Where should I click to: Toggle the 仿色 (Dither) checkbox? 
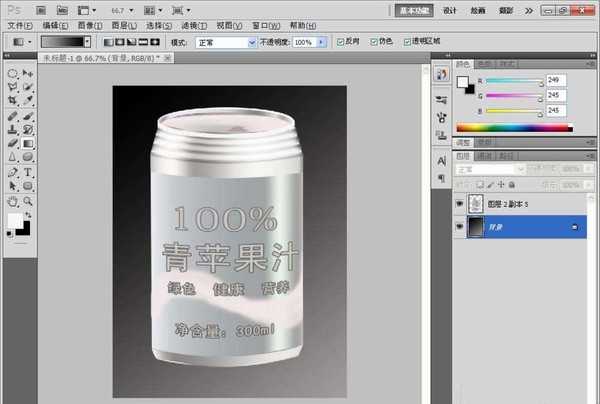click(374, 43)
